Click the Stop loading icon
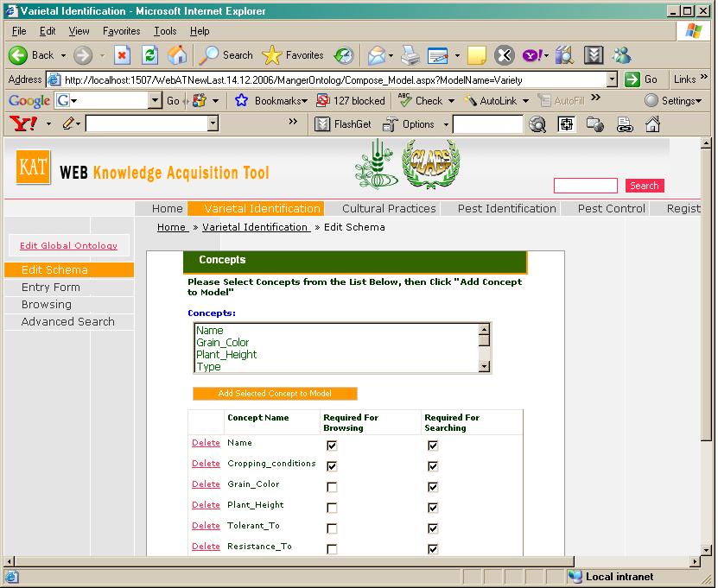The width and height of the screenshot is (718, 588). click(123, 55)
